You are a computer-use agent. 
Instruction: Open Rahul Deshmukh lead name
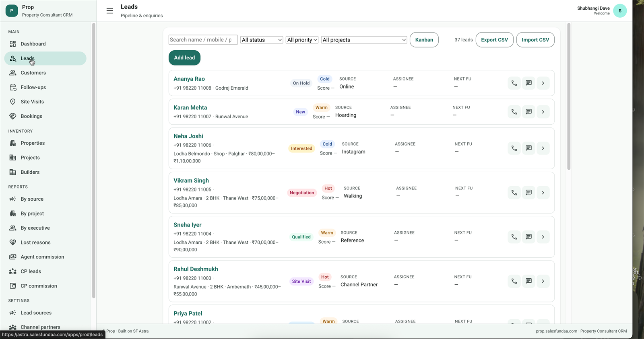(x=196, y=269)
